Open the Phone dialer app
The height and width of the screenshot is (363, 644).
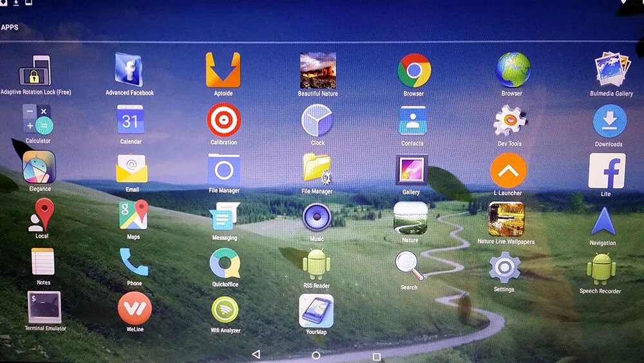pos(134,262)
